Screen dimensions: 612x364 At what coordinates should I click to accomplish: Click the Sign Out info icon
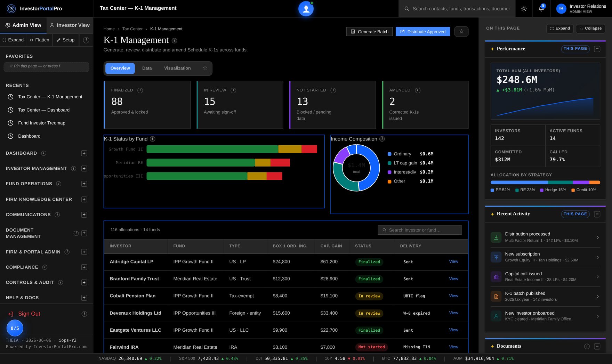point(84,314)
